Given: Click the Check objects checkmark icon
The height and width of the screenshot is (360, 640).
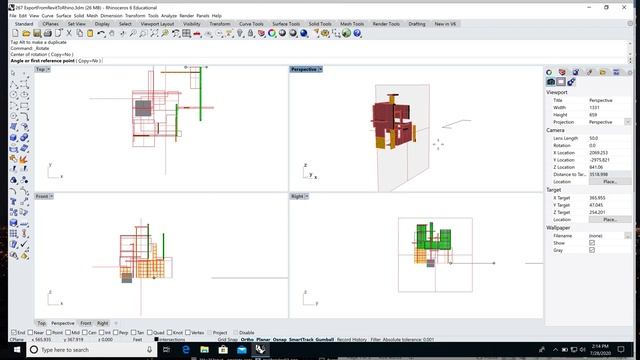Looking at the screenshot, I should pos(24,244).
